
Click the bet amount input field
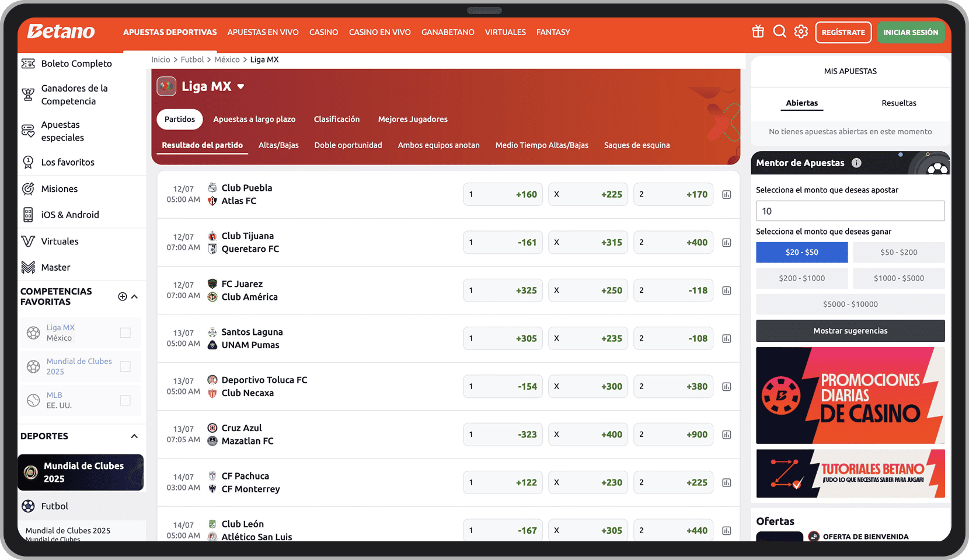pyautogui.click(x=851, y=211)
